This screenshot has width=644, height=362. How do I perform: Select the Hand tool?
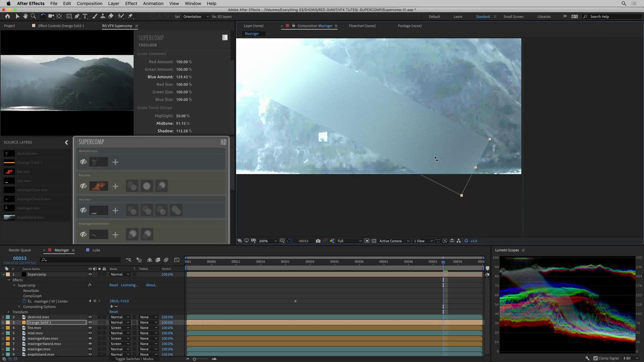25,16
